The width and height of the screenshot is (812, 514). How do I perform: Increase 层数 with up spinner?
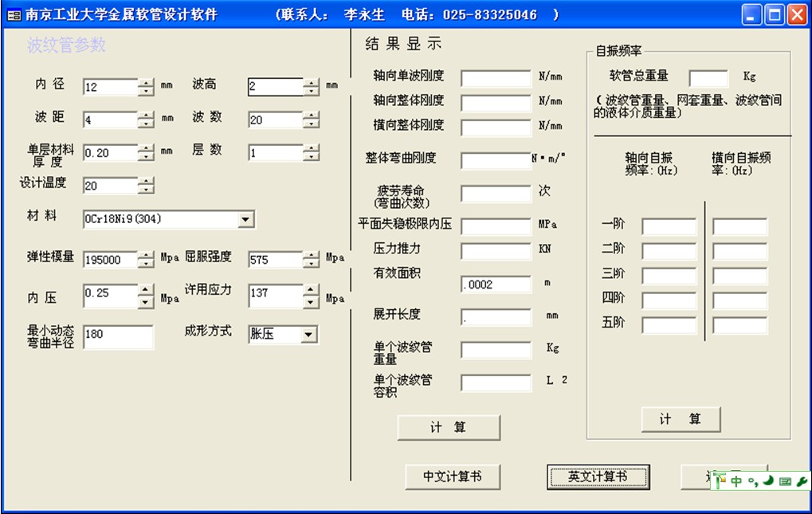coord(312,149)
